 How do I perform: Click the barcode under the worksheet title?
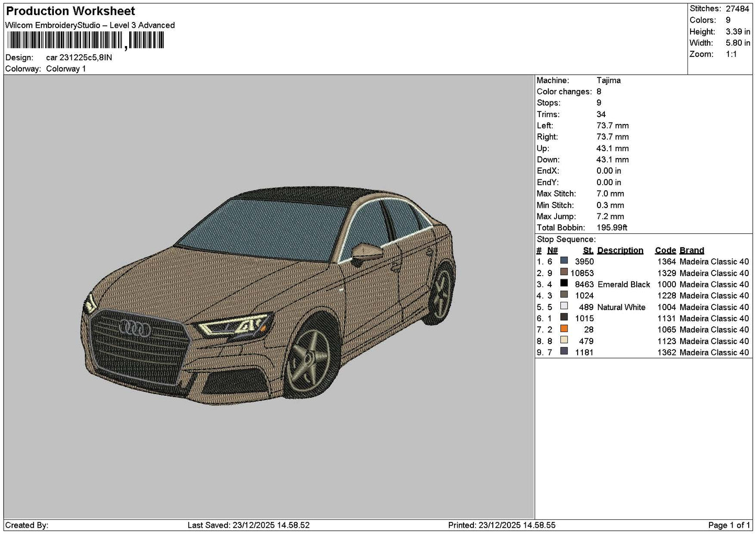tap(86, 40)
